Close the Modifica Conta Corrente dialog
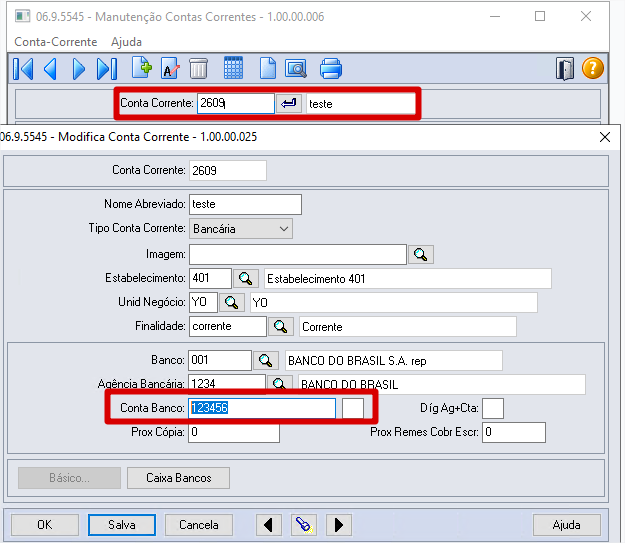 coord(605,137)
